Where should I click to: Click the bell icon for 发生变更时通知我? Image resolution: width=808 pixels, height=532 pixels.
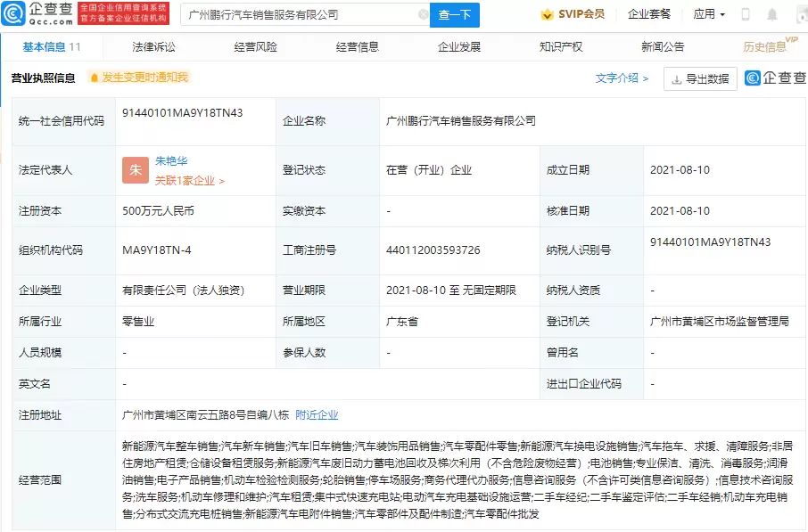94,78
